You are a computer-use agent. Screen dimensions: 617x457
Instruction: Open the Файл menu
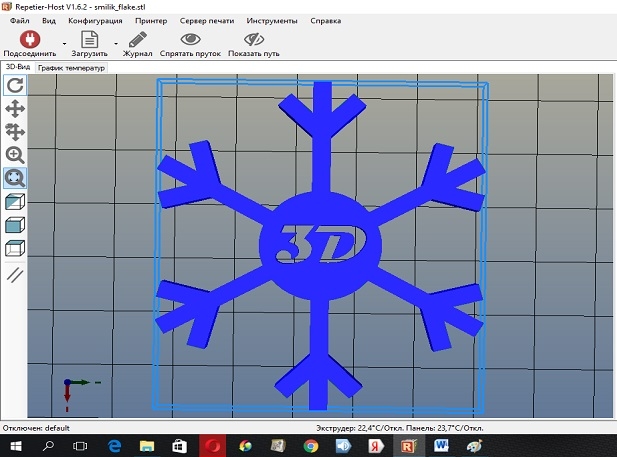(20, 21)
